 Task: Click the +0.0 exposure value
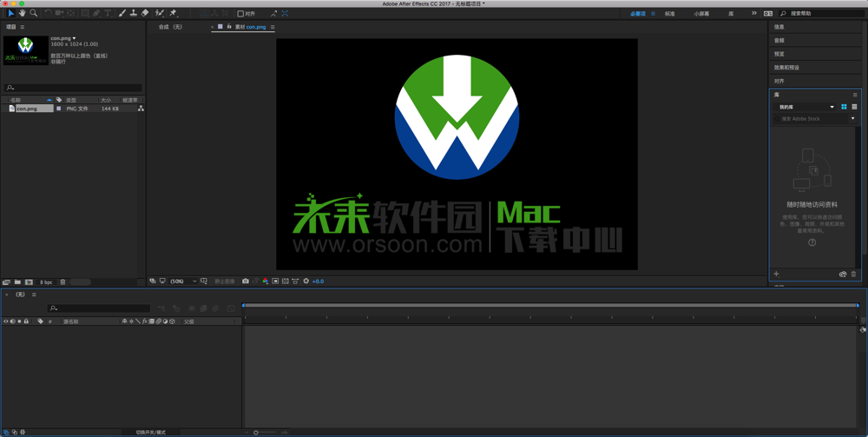coord(318,281)
